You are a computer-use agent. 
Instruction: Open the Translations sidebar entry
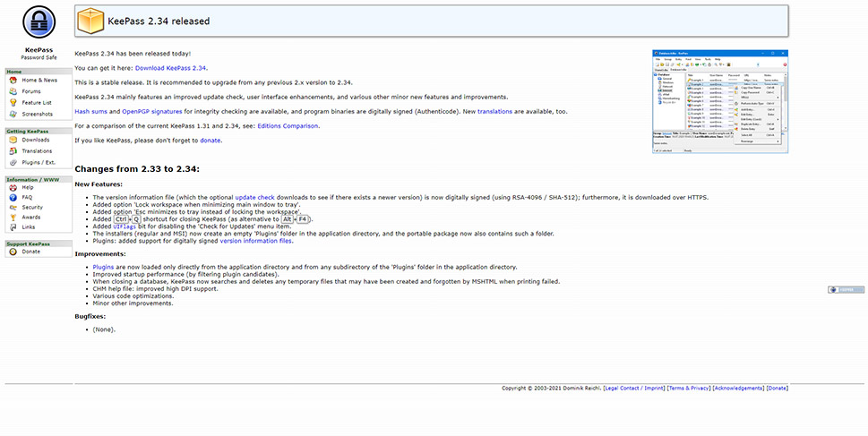click(x=37, y=151)
